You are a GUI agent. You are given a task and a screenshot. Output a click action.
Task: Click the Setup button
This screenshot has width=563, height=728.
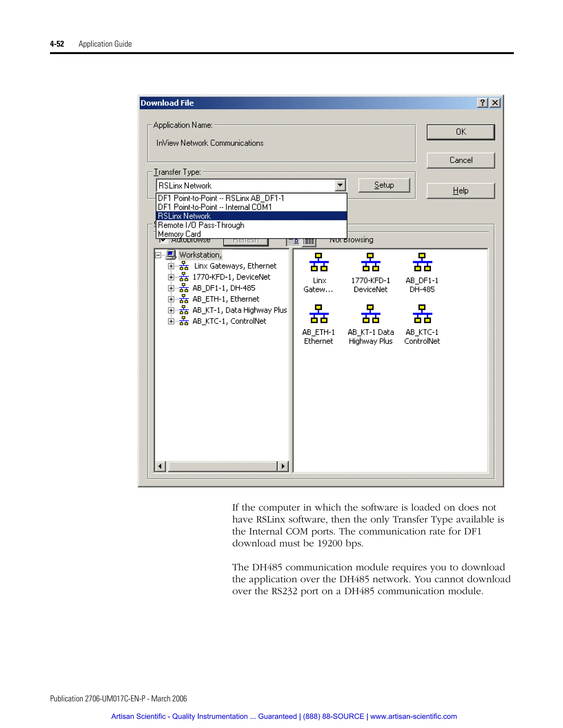[x=384, y=185]
